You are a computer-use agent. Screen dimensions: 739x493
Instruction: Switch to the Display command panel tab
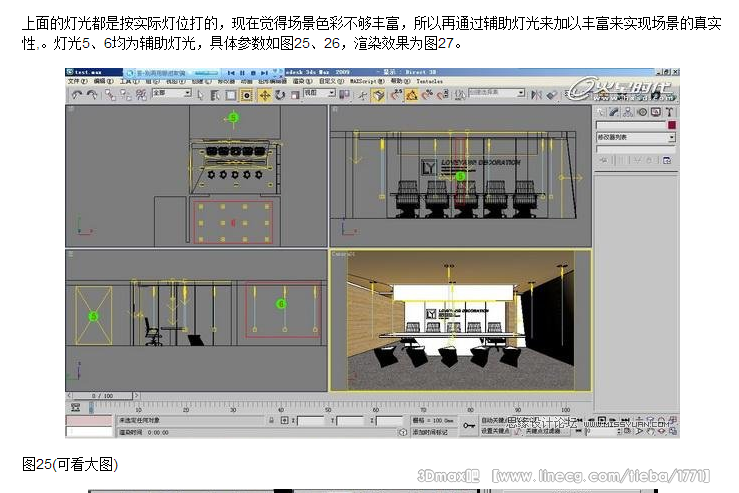656,112
